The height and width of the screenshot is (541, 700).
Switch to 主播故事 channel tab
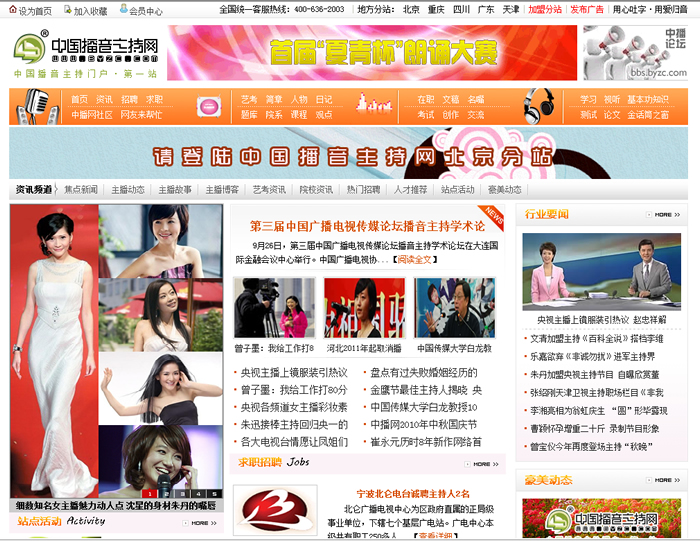tap(175, 190)
